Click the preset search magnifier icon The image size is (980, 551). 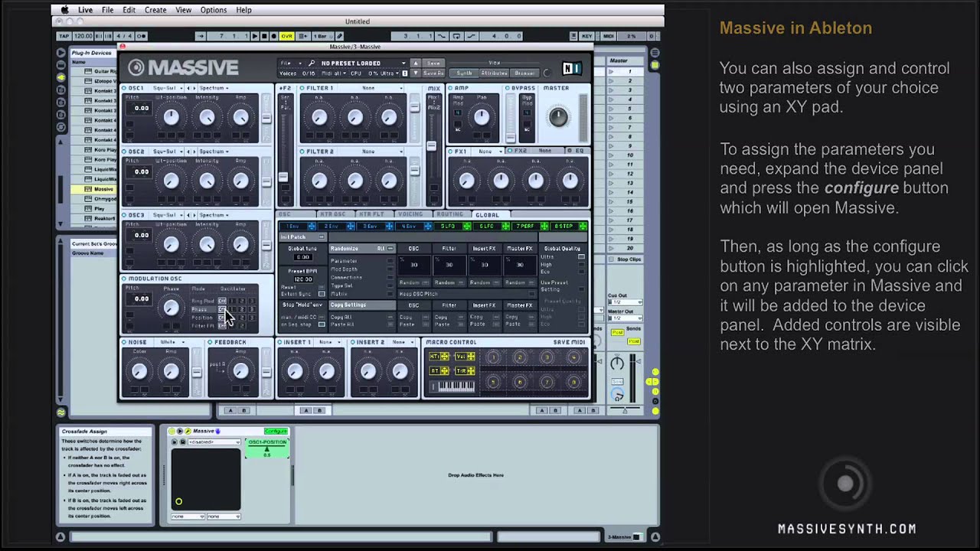point(312,63)
